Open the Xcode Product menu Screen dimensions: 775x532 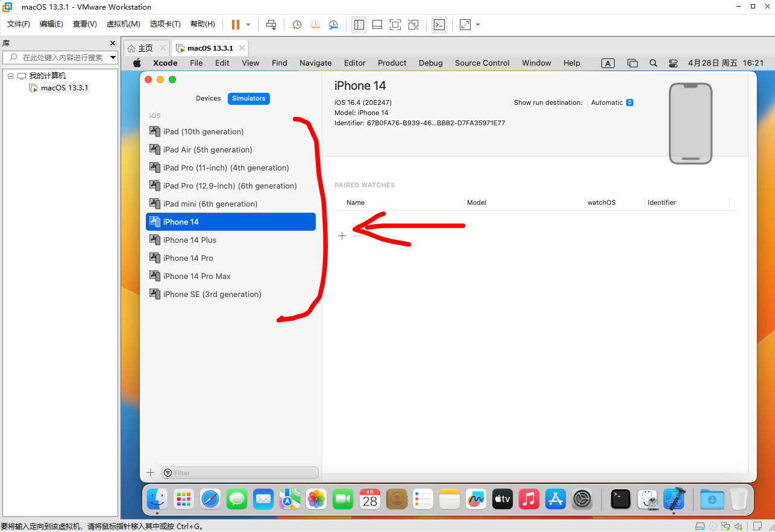click(x=392, y=63)
